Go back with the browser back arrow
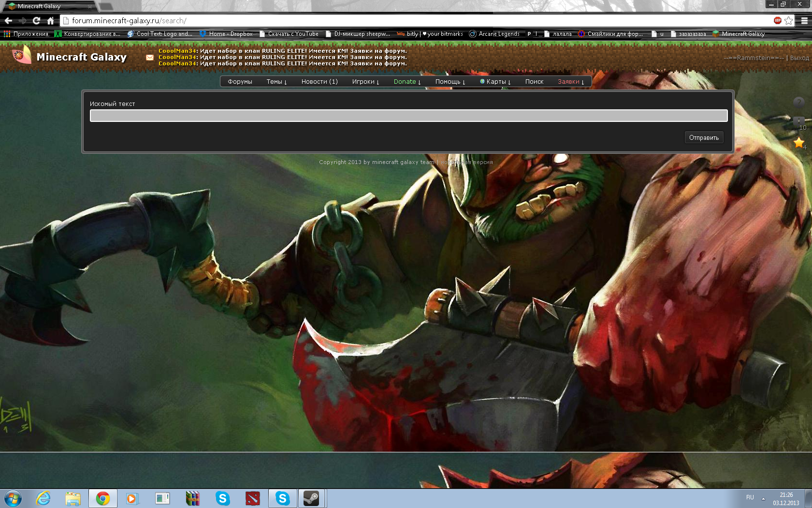The height and width of the screenshot is (508, 812). point(8,20)
